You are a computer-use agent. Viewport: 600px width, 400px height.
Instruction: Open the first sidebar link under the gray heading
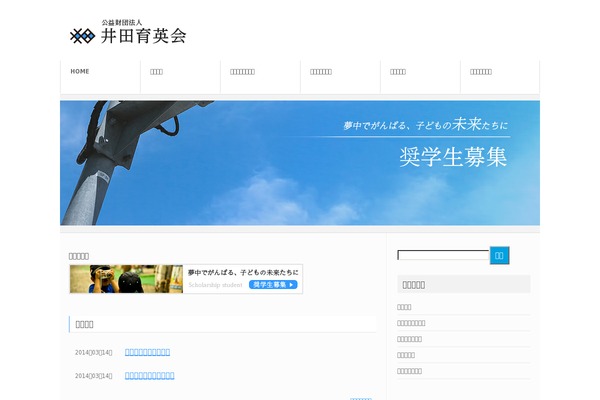[x=404, y=307]
